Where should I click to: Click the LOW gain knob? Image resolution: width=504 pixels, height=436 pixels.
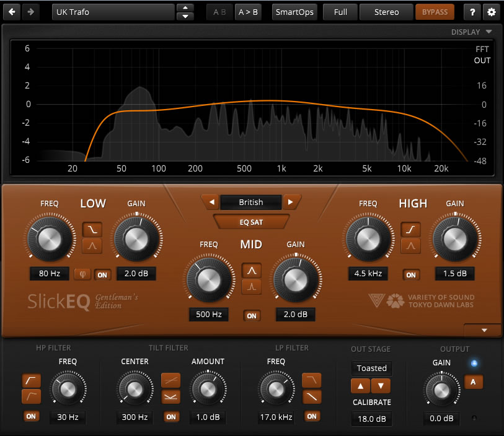click(x=136, y=239)
